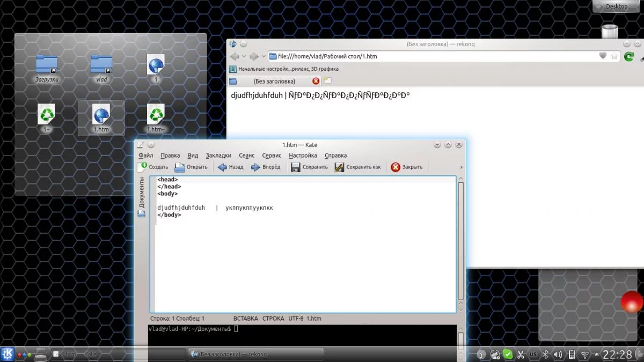Click the Открыть (Open) toolbar icon

click(x=180, y=167)
